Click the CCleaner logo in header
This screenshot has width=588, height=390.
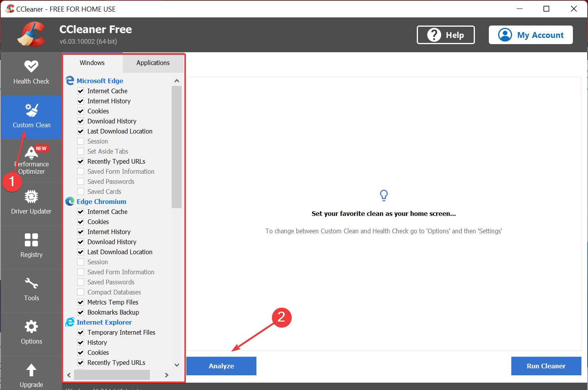(x=31, y=34)
